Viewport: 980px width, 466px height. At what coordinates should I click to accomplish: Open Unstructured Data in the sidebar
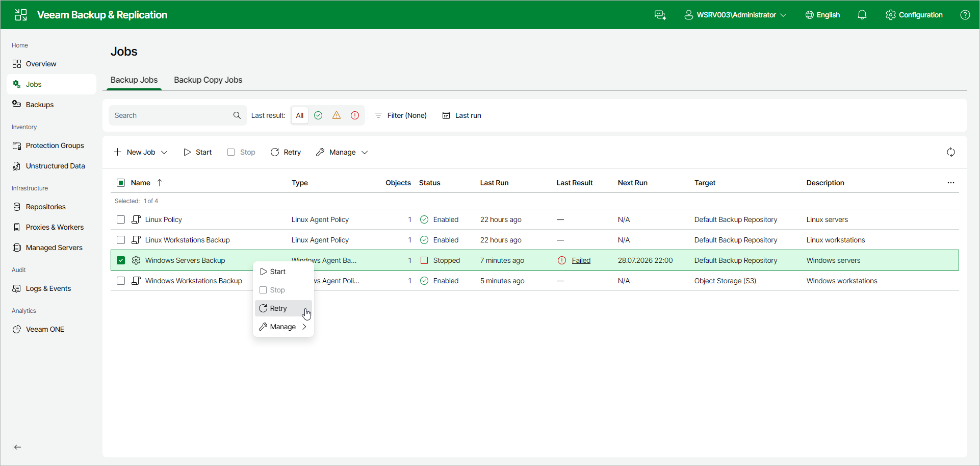[x=51, y=166]
